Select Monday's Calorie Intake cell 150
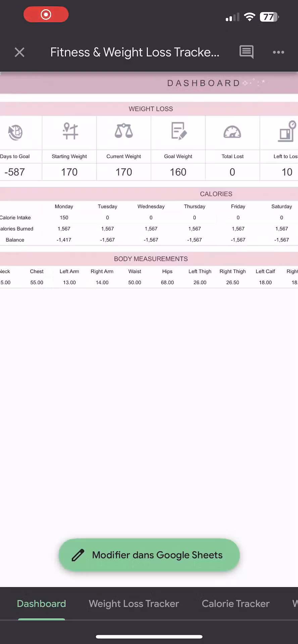298x644 pixels. 64,218
